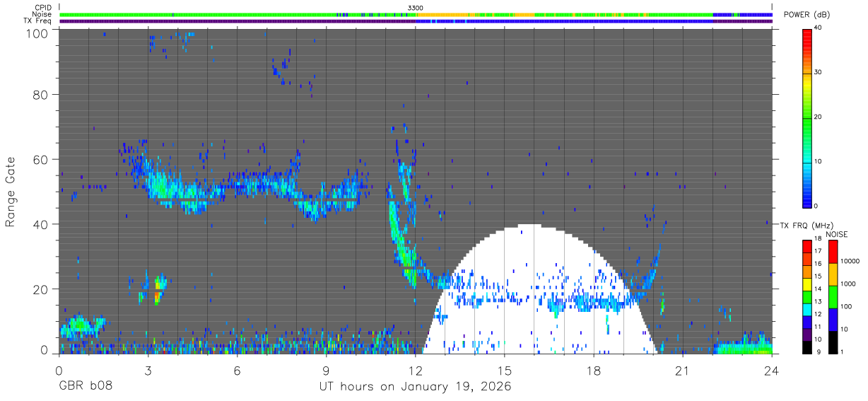Click the yellow segment of TX FRQ colorbar
Screen dimensions: 868x401
(x=807, y=284)
